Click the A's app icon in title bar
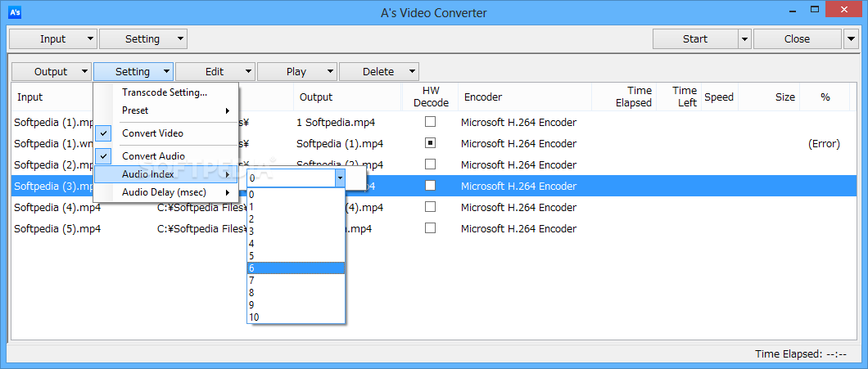Screen dimensions: 868x369 (x=15, y=11)
